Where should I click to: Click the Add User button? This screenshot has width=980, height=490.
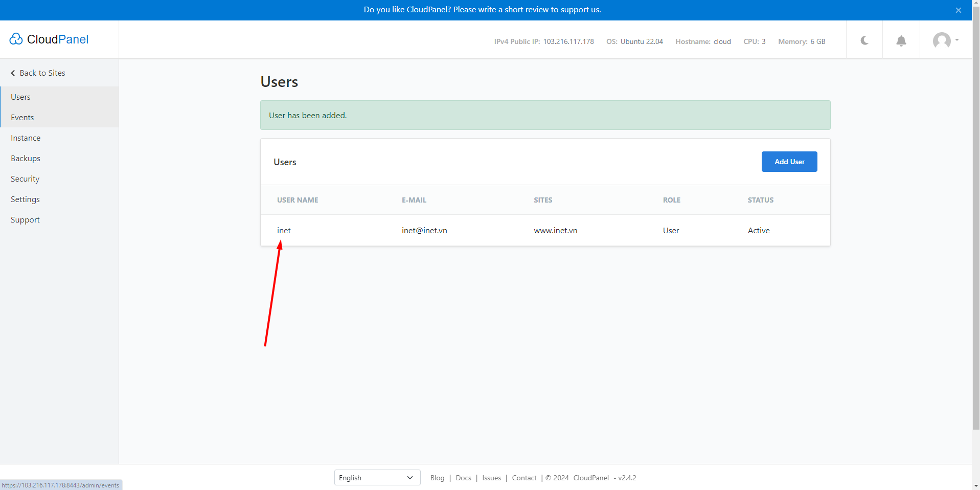point(789,162)
